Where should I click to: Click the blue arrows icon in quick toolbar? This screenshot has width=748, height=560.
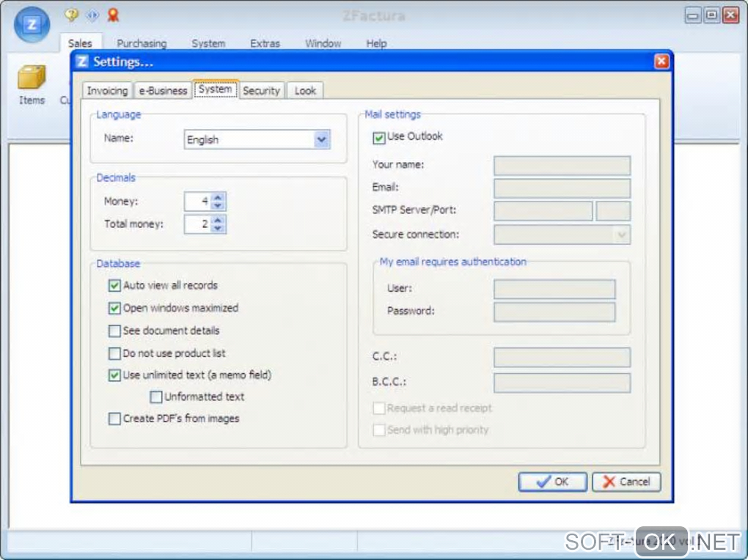click(92, 15)
